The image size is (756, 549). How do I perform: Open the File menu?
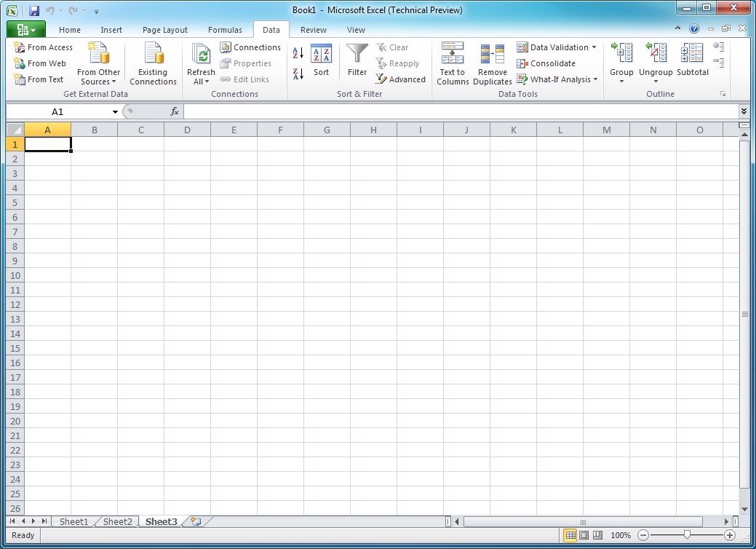pos(25,28)
